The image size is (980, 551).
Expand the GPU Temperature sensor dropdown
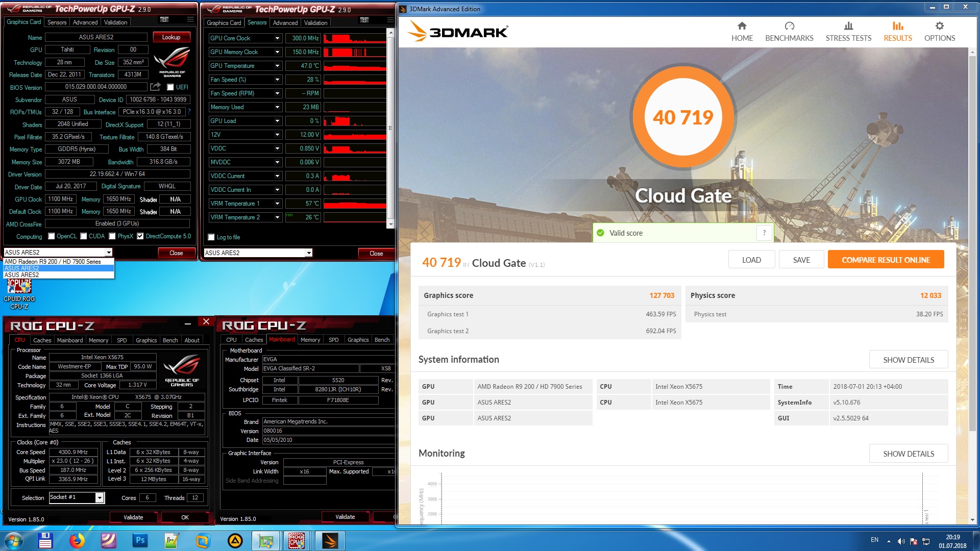click(x=278, y=66)
